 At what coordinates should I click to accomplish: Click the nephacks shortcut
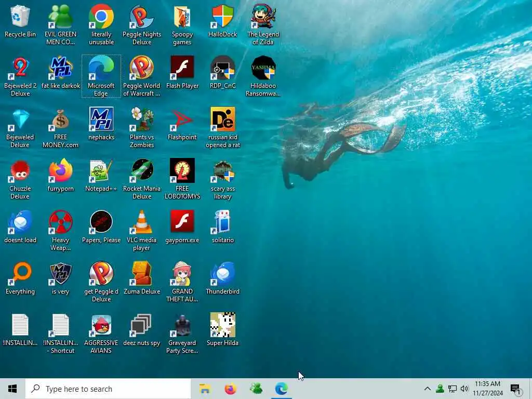coord(101,124)
